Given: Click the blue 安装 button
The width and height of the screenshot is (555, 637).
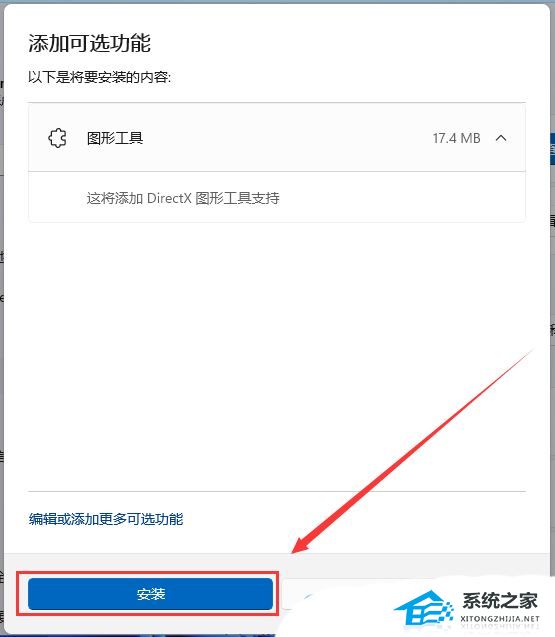Looking at the screenshot, I should pos(150,594).
